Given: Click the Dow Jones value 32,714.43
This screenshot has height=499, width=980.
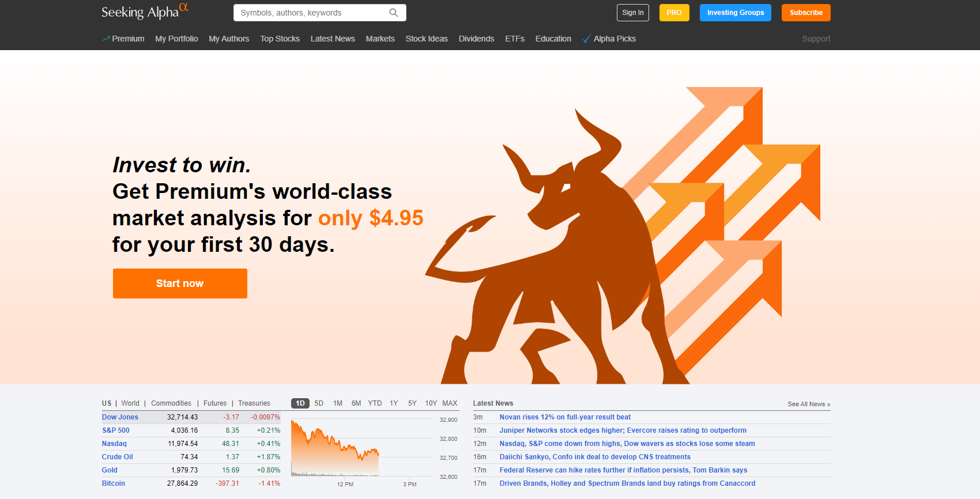Looking at the screenshot, I should click(x=182, y=417).
